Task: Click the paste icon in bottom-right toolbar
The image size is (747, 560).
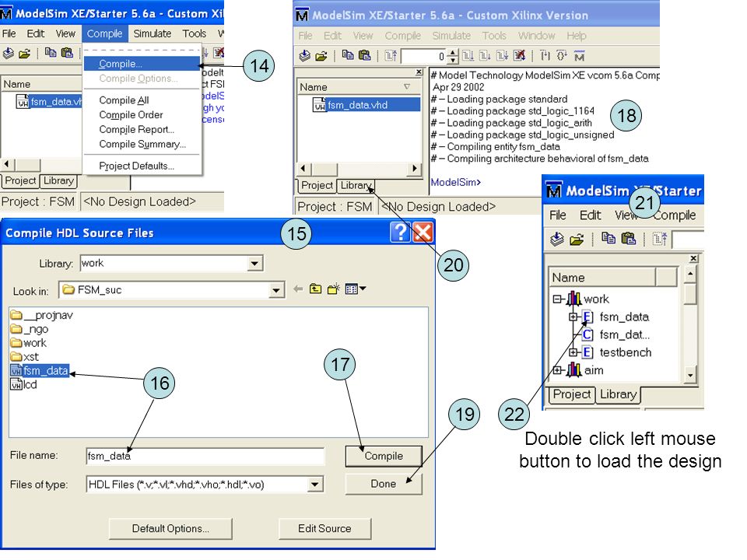Action: 629,238
